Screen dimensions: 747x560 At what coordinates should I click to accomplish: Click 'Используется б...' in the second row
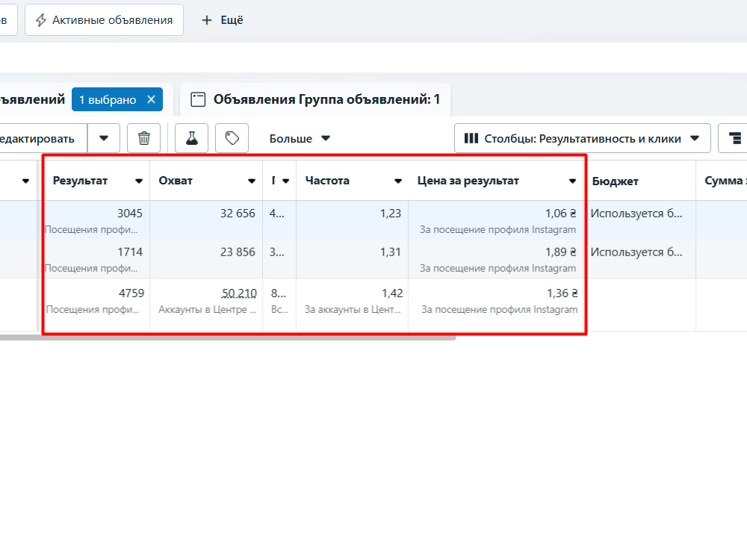[636, 252]
